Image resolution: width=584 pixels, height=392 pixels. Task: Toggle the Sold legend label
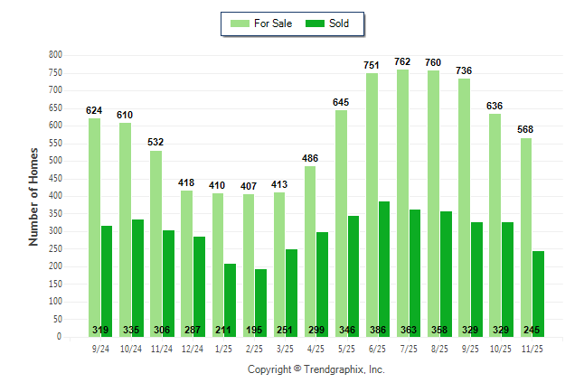340,23
